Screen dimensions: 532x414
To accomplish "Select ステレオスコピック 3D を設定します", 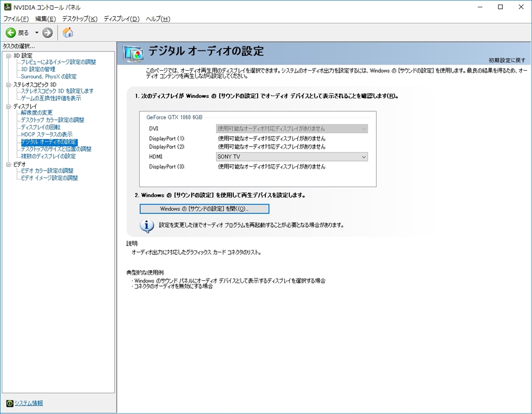I will (x=57, y=90).
